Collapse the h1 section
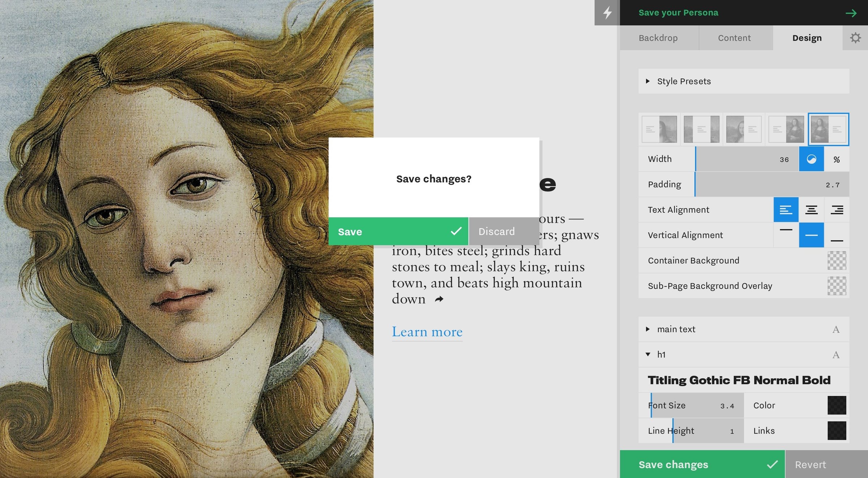Viewport: 868px width, 478px height. pos(744,354)
